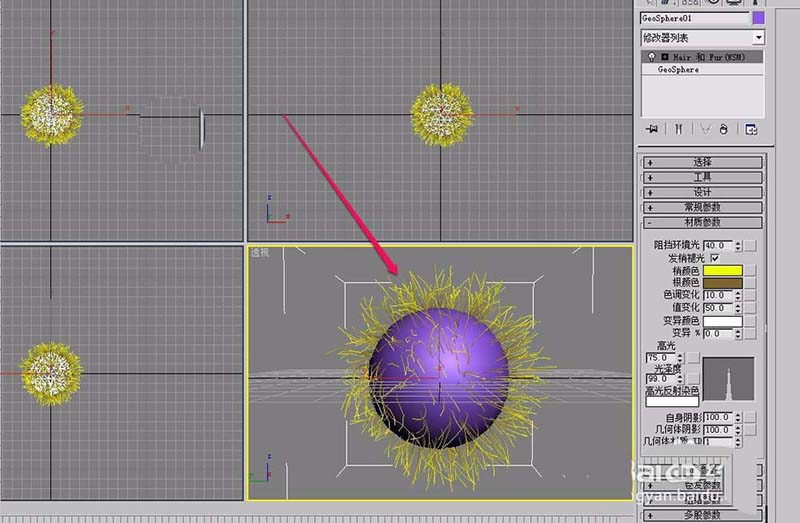
Task: Click the 几何体材质 ID field
Action: point(718,442)
